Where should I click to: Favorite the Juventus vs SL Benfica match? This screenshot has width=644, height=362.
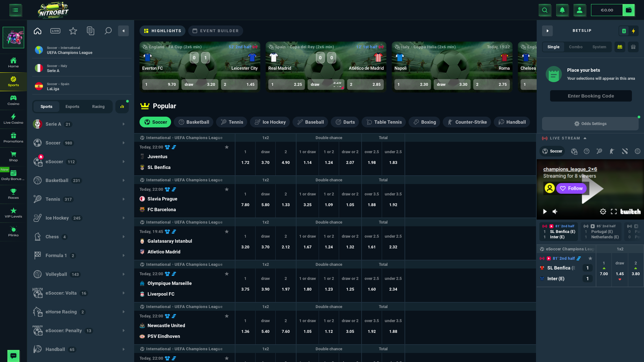pyautogui.click(x=227, y=147)
